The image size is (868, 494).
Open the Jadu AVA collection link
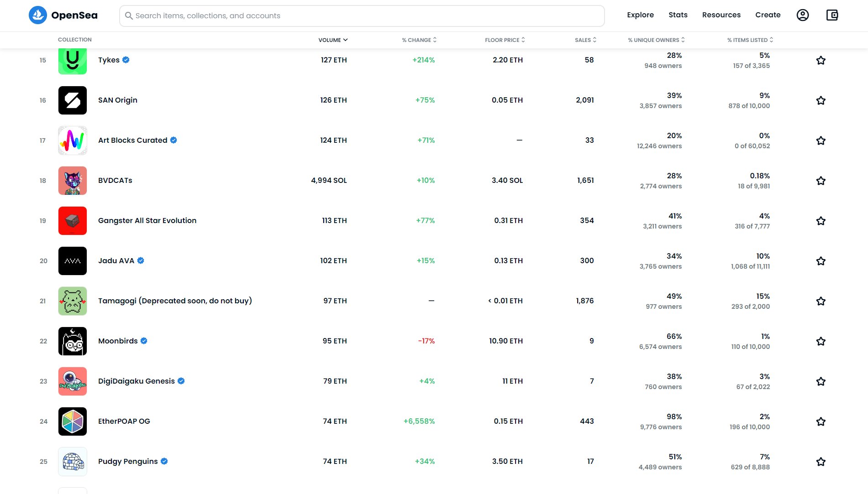click(116, 261)
